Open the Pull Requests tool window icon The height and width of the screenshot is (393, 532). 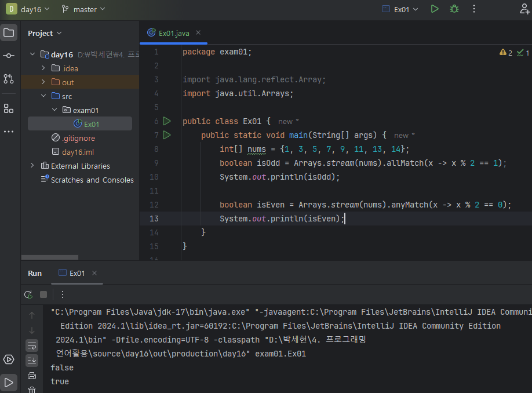coord(9,79)
